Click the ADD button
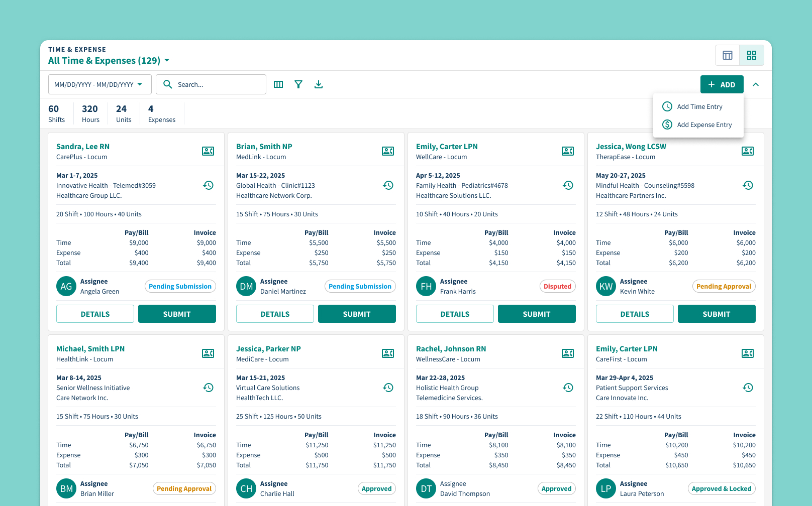This screenshot has height=506, width=812. (x=722, y=84)
